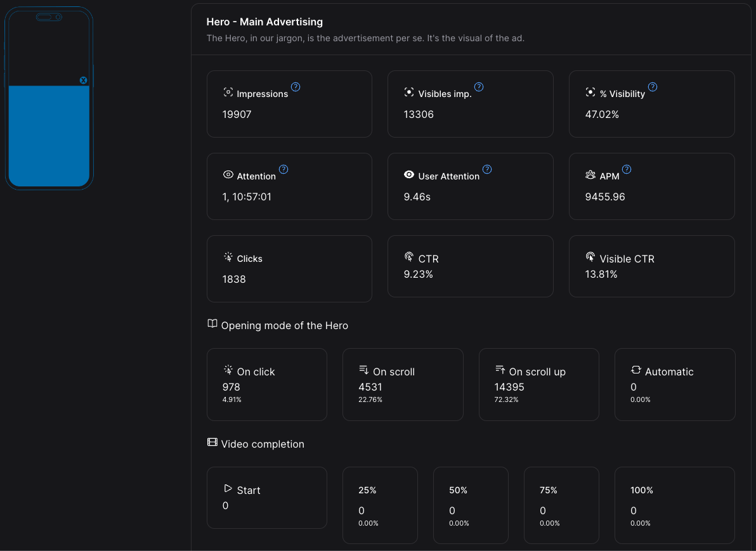756x551 pixels.
Task: Select the CTR metric card
Action: (470, 266)
